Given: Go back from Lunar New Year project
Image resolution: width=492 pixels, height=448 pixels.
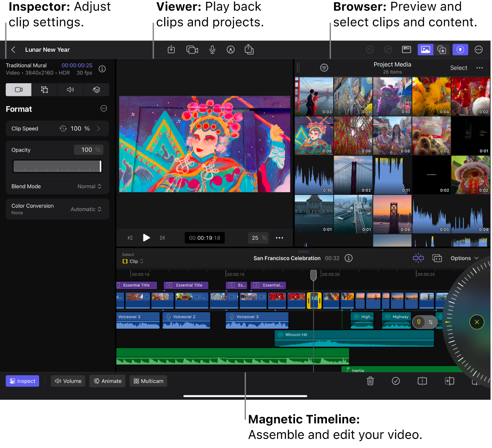Looking at the screenshot, I should (13, 49).
